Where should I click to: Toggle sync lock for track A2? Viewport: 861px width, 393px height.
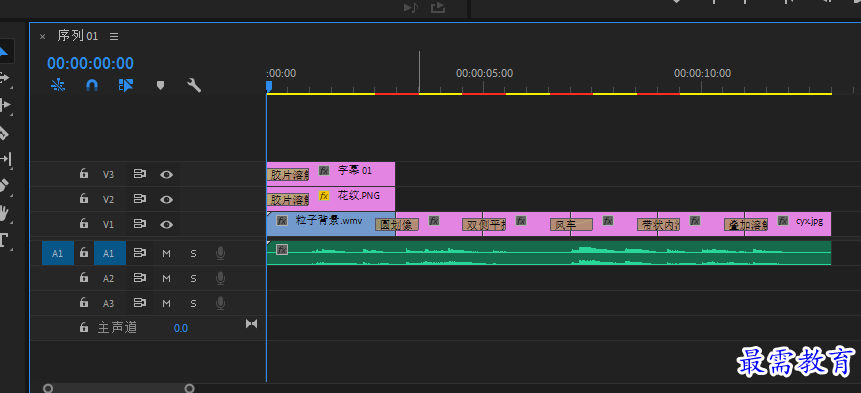pyautogui.click(x=140, y=278)
